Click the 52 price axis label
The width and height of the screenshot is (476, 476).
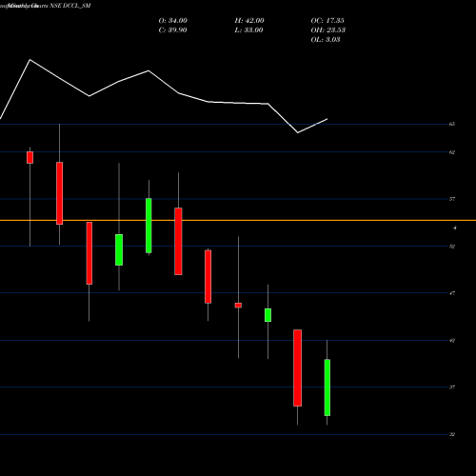[x=452, y=247]
